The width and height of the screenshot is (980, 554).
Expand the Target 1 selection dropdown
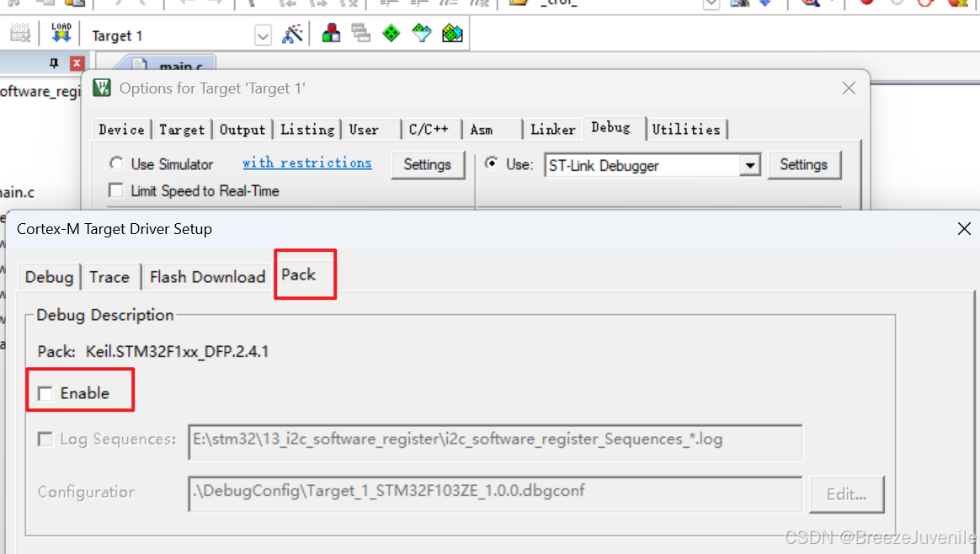[264, 35]
